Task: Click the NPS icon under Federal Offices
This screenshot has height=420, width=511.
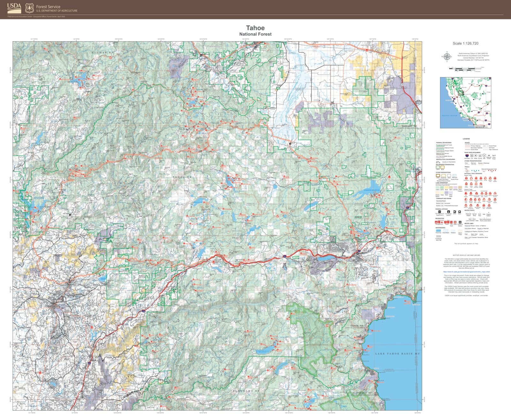Action: point(454,211)
